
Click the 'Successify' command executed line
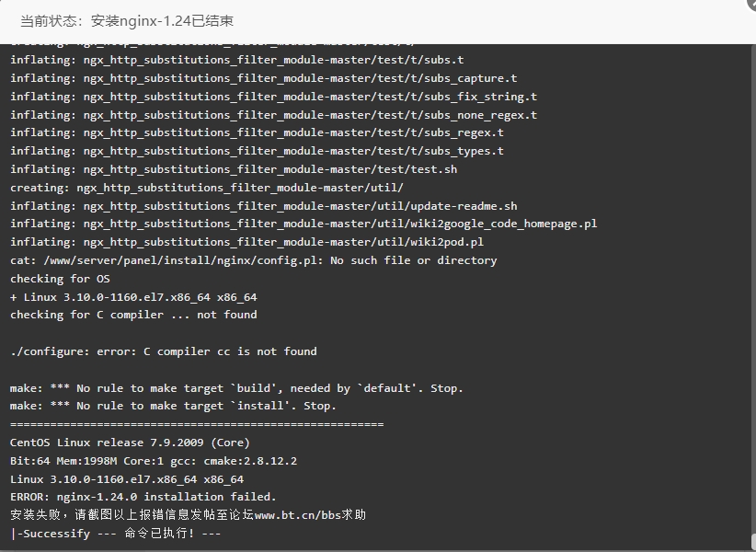(115, 534)
